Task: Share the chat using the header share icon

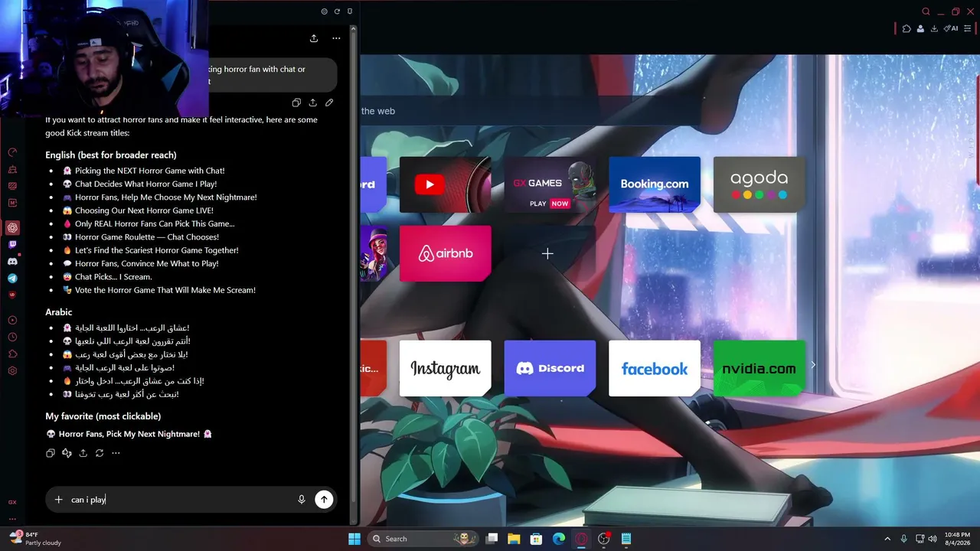Action: click(x=314, y=38)
